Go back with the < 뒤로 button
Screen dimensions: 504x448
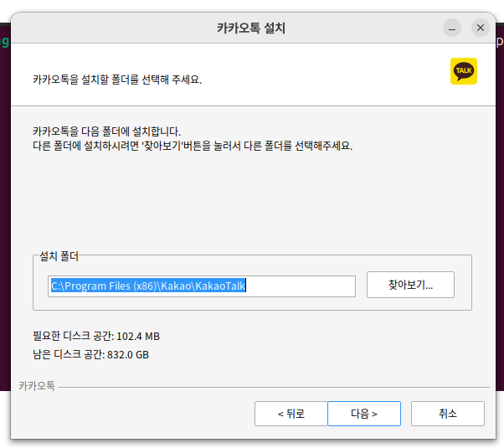click(291, 414)
